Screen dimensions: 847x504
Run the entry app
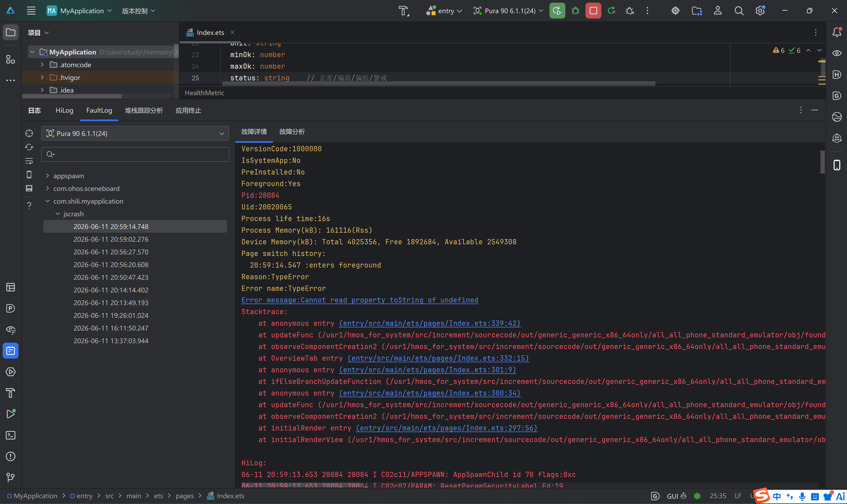pos(557,11)
